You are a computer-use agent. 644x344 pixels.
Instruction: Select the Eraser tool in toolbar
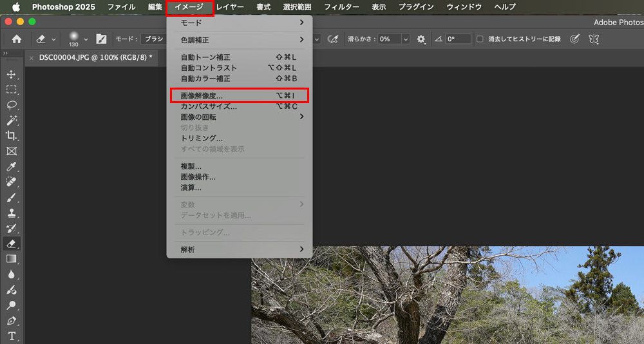coord(12,244)
